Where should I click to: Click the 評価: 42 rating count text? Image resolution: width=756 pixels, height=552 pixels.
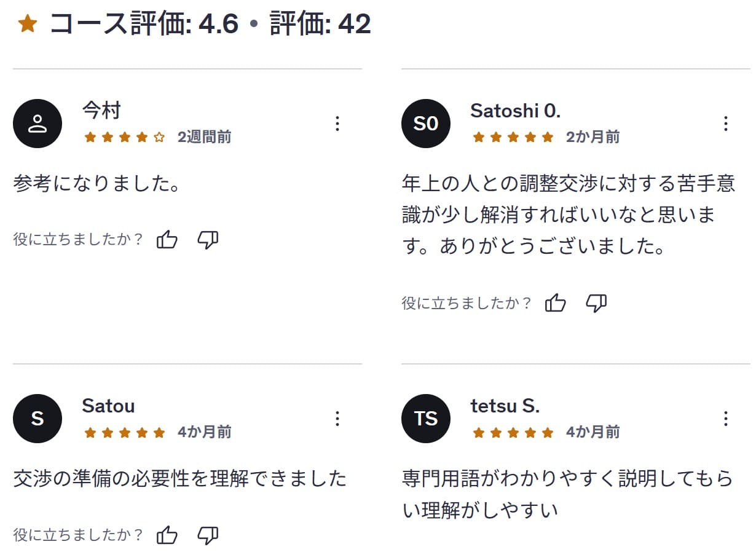(x=320, y=23)
